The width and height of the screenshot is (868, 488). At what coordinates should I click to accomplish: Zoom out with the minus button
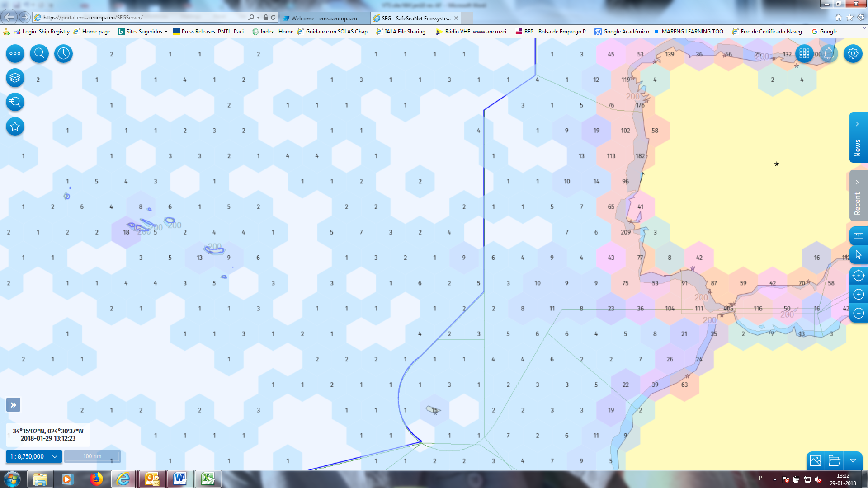click(858, 313)
